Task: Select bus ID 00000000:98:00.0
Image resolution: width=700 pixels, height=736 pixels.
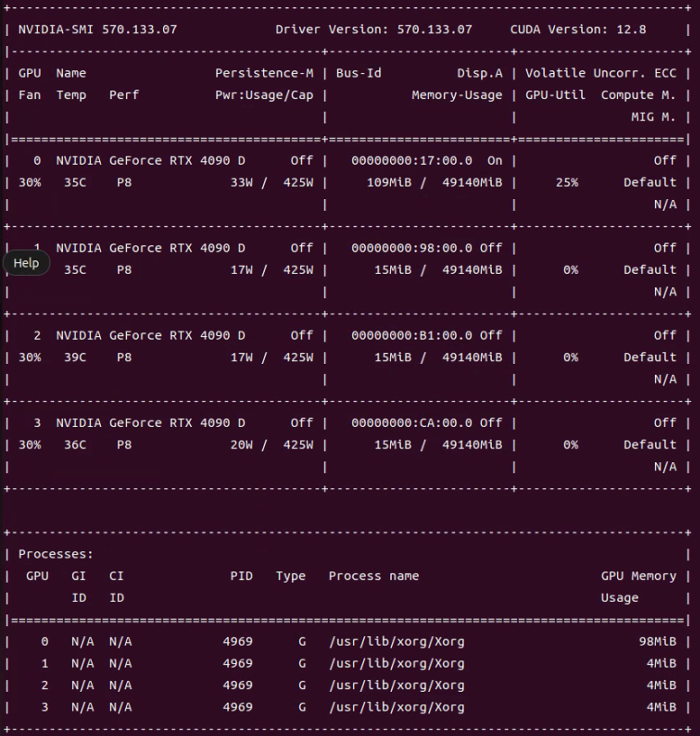Action: coord(412,248)
